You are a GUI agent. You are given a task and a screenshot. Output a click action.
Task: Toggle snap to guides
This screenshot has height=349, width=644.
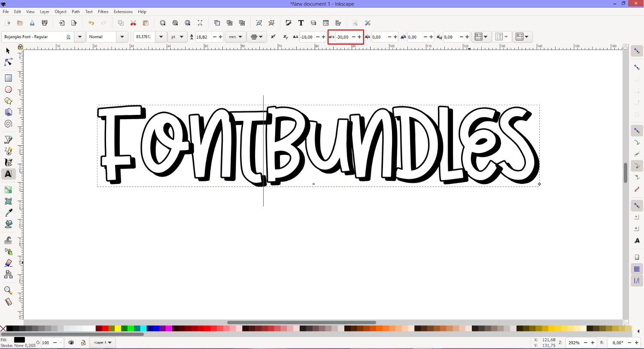(x=637, y=281)
